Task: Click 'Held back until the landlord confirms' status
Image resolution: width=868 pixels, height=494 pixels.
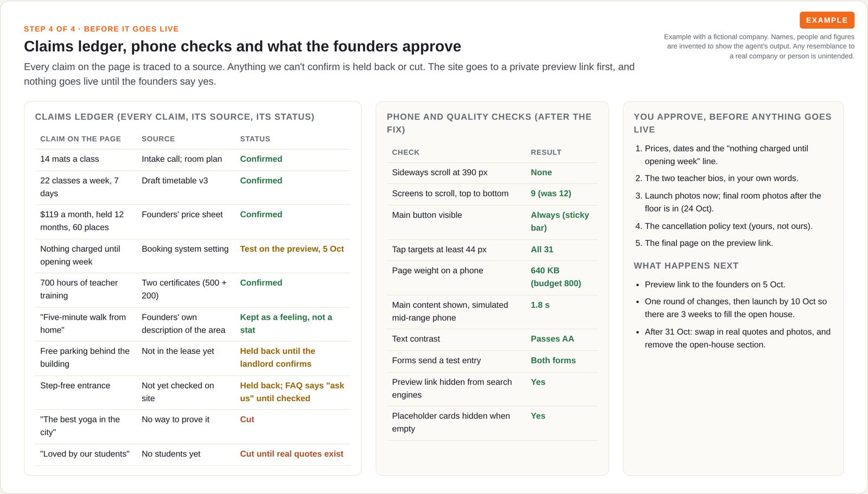Action: [278, 358]
